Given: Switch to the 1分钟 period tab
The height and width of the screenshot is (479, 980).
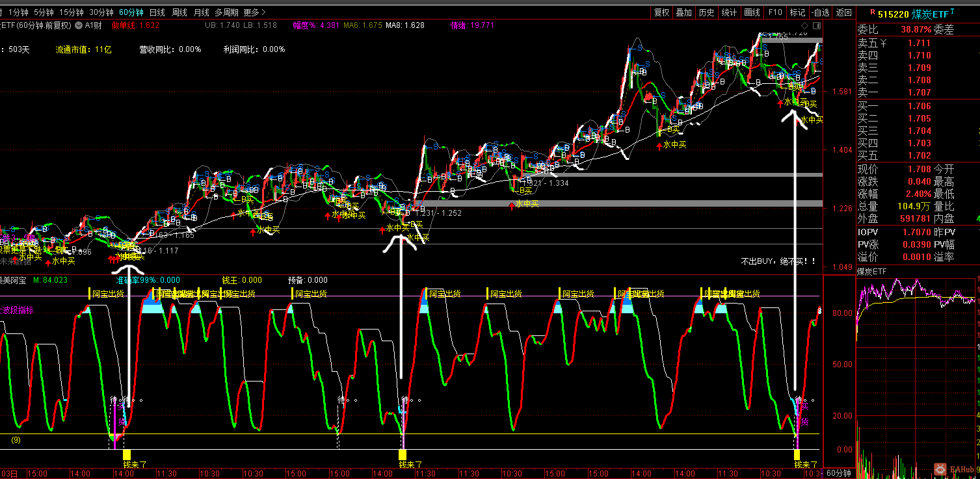Looking at the screenshot, I should 18,12.
